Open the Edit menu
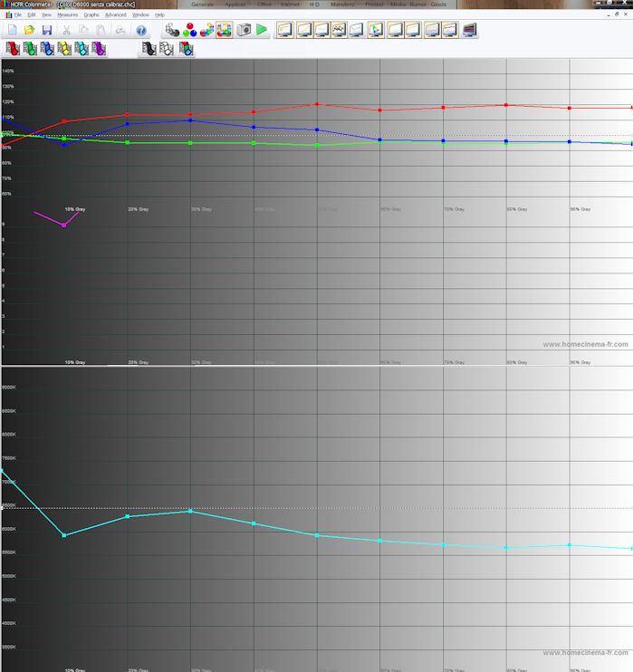 point(32,14)
